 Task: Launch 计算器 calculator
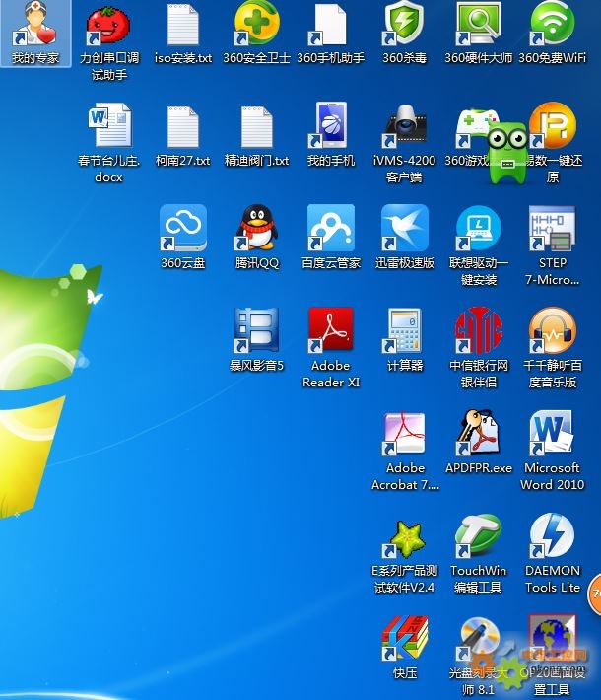pyautogui.click(x=404, y=330)
